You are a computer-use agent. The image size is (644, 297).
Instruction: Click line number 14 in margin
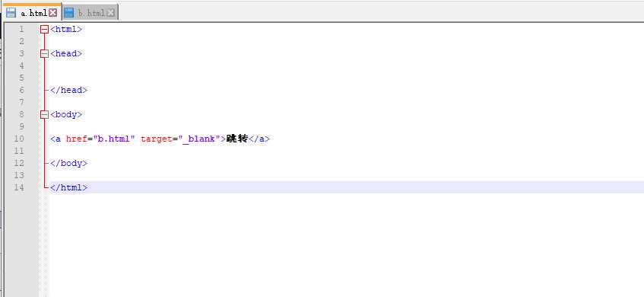click(x=19, y=187)
